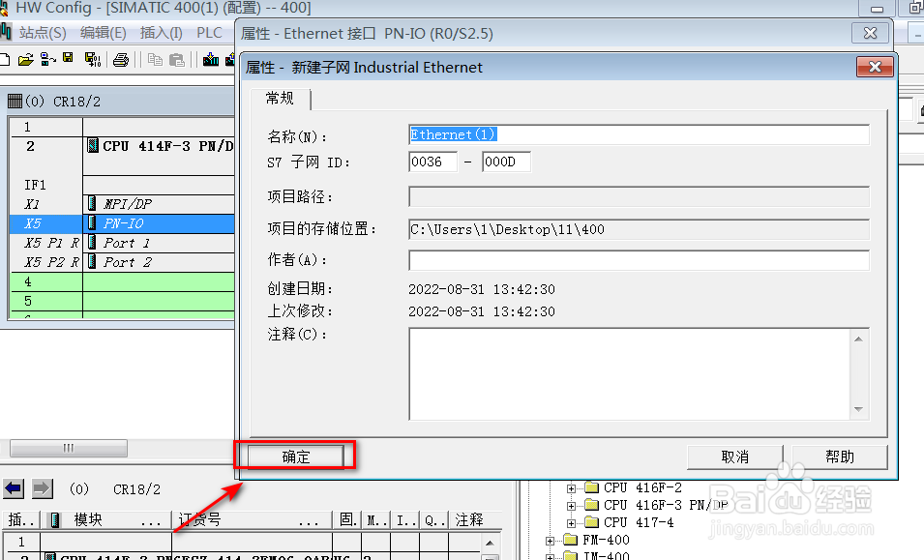Click rack slot 5 green row
924x560 pixels.
[123, 301]
